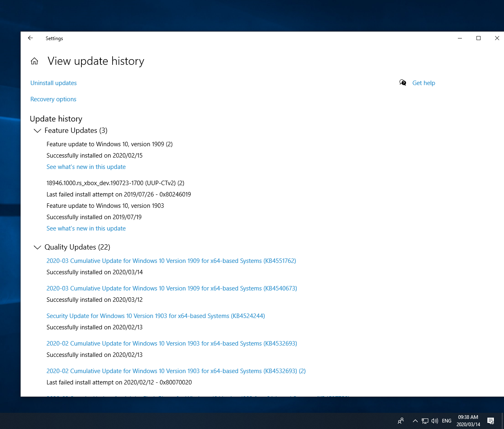Open KB4532693 update installed 2020/02/13
504x429 pixels.
click(172, 344)
